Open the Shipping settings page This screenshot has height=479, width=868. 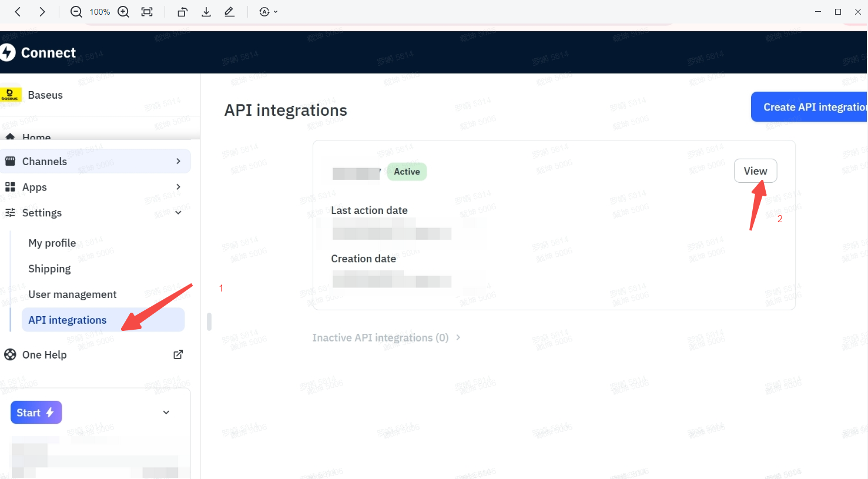[49, 269]
